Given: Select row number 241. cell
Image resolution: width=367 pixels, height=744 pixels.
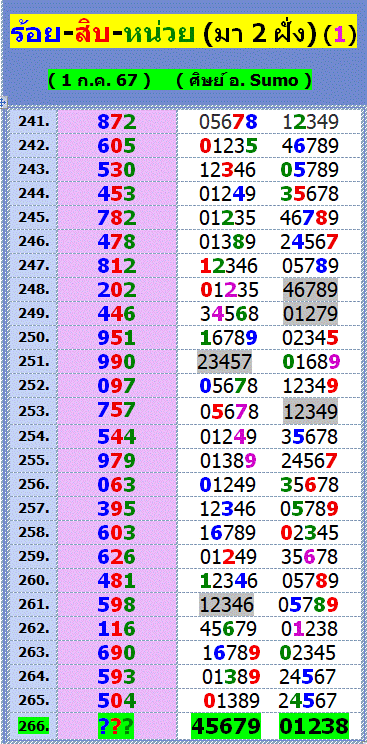Looking at the screenshot, I should tap(34, 122).
